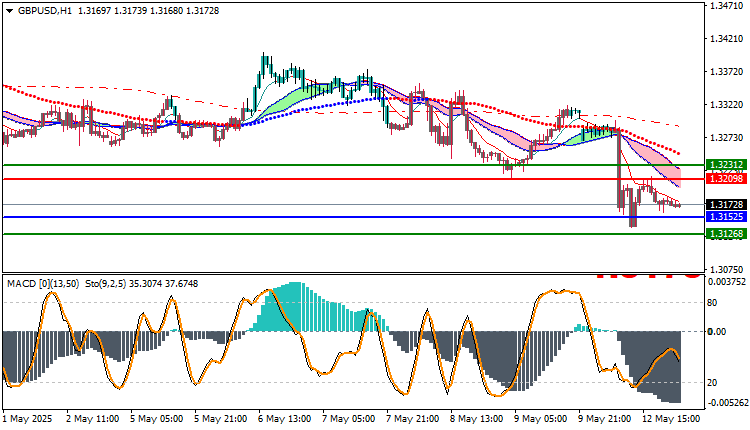Screen dimensions: 750x430
Task: Click the 0.003752 indicator scale value
Action: click(x=727, y=282)
